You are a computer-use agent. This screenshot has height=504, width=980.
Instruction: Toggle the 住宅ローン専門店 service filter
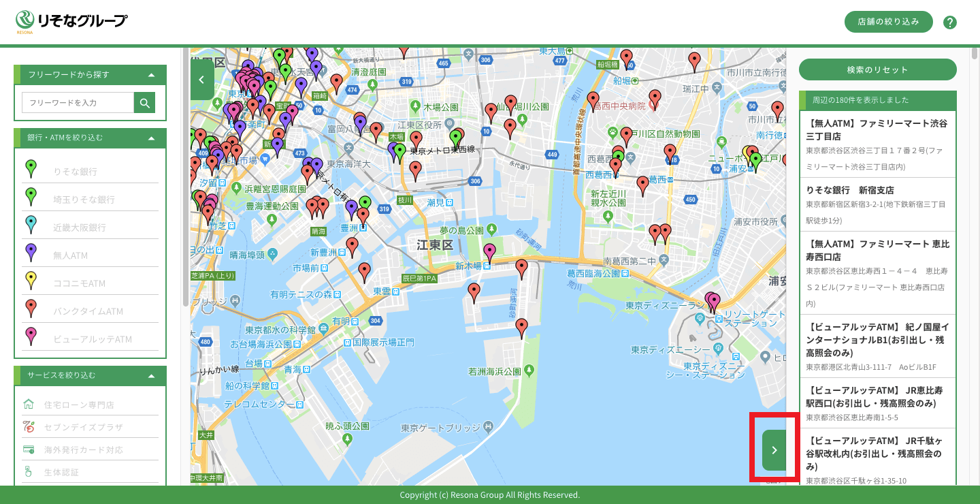tap(90, 405)
